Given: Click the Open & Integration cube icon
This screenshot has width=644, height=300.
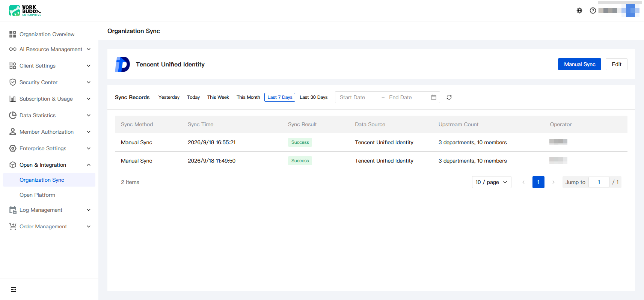Looking at the screenshot, I should click(x=13, y=165).
